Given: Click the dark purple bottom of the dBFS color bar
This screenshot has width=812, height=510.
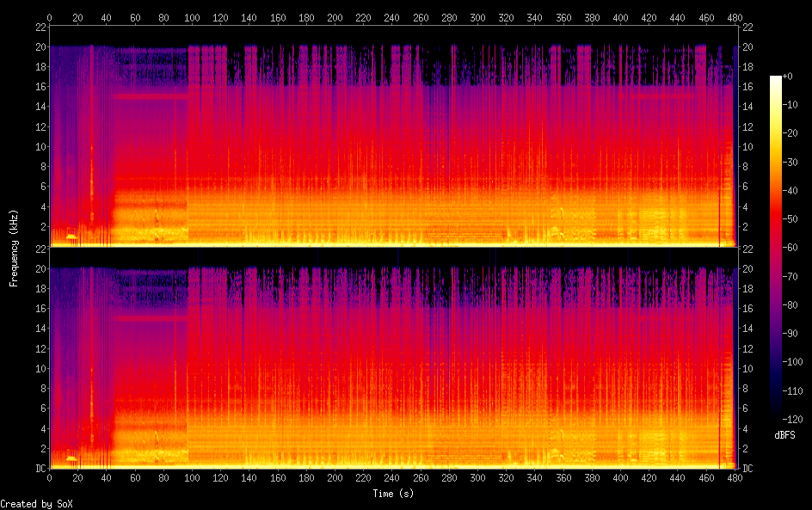Looking at the screenshot, I should [776, 416].
